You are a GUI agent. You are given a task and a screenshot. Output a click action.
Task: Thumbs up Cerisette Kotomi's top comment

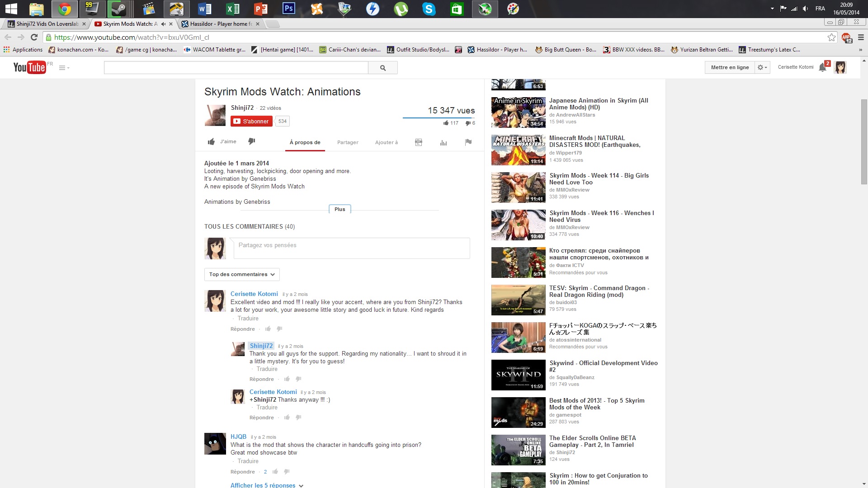click(x=268, y=329)
